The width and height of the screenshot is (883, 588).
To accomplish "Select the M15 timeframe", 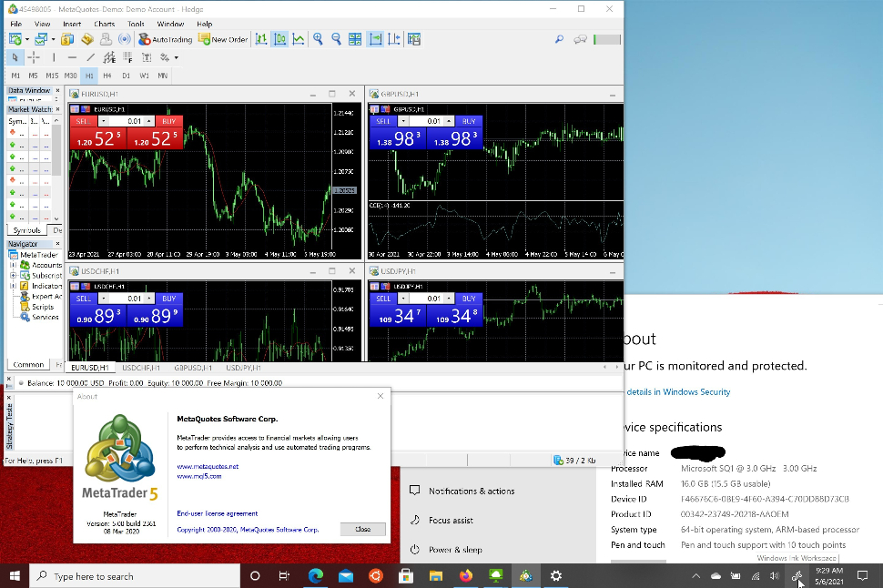I will point(52,76).
